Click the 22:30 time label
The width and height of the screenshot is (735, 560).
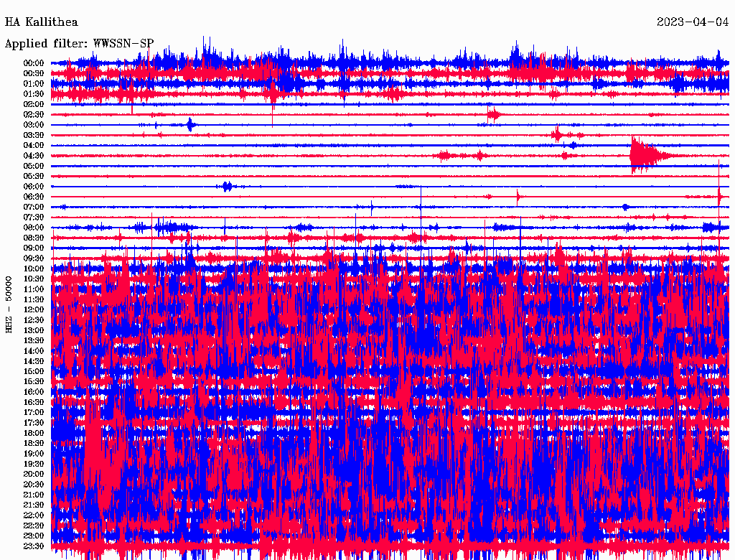pos(34,526)
